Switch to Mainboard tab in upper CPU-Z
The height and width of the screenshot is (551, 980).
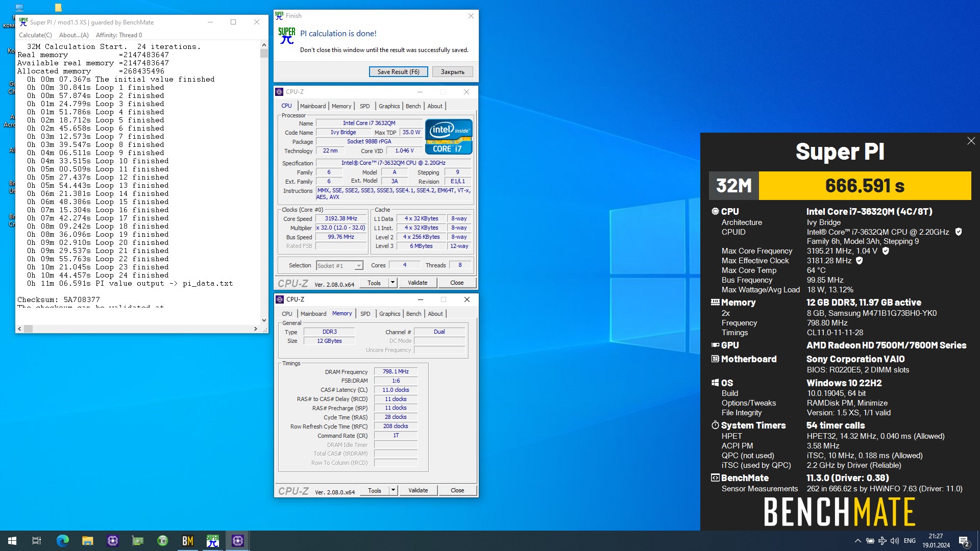point(313,106)
